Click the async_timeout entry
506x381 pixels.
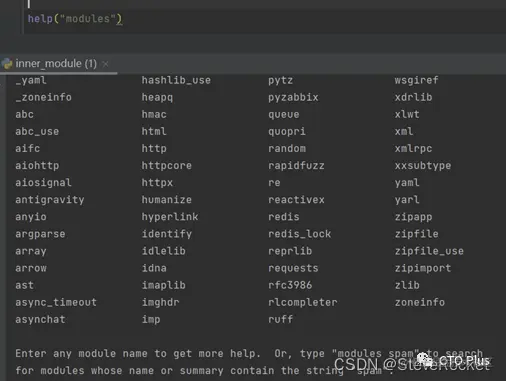56,302
